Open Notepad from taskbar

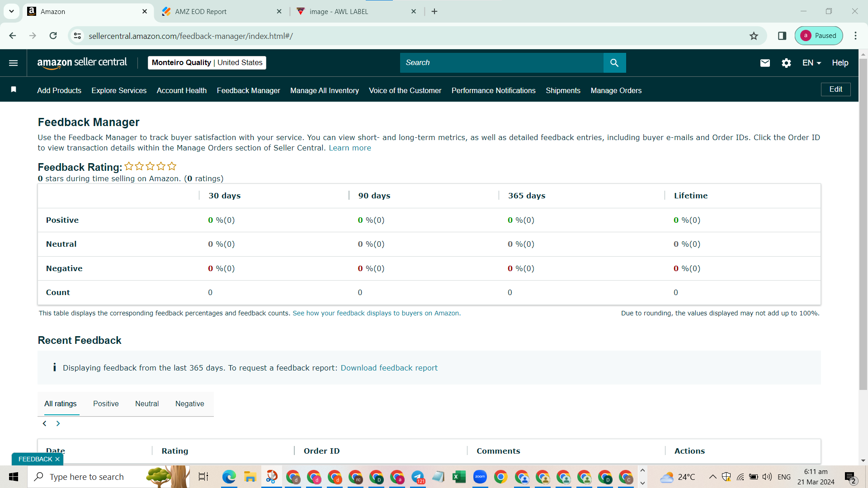pos(438,477)
